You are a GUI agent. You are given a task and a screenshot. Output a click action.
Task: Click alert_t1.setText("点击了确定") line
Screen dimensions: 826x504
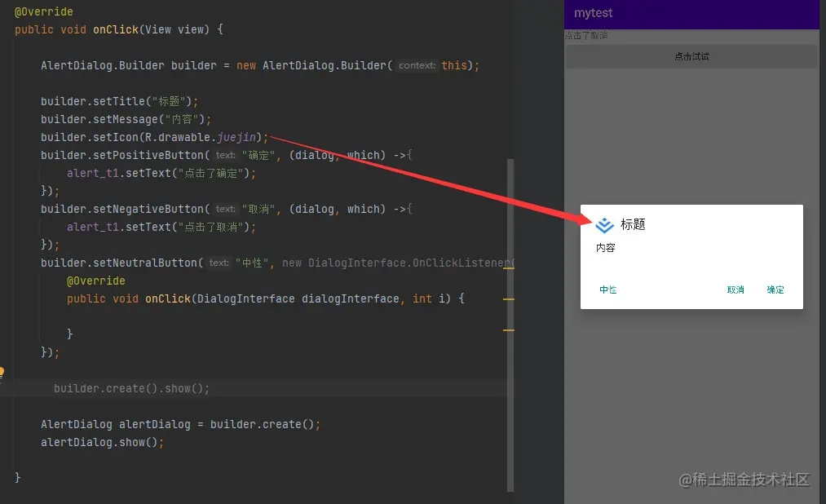pyautogui.click(x=161, y=173)
